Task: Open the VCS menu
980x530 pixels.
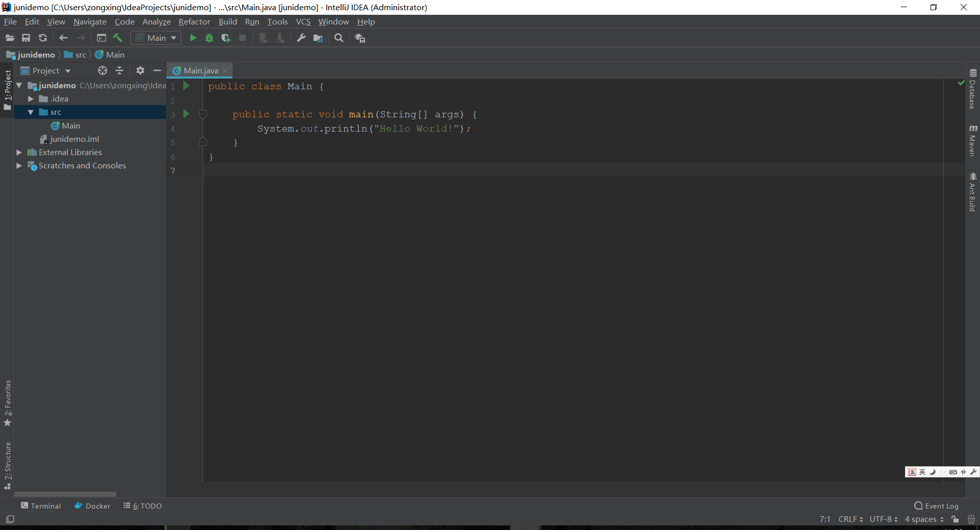Action: coord(303,21)
